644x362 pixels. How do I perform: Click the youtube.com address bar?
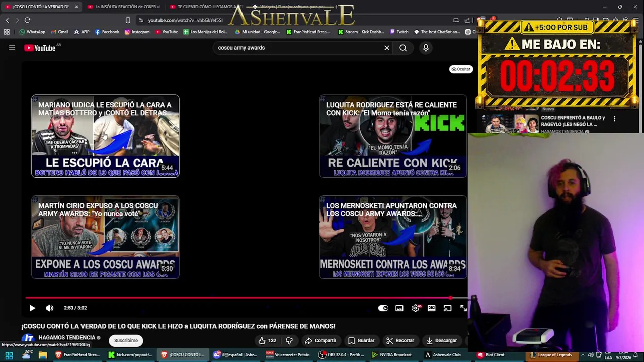(x=185, y=20)
